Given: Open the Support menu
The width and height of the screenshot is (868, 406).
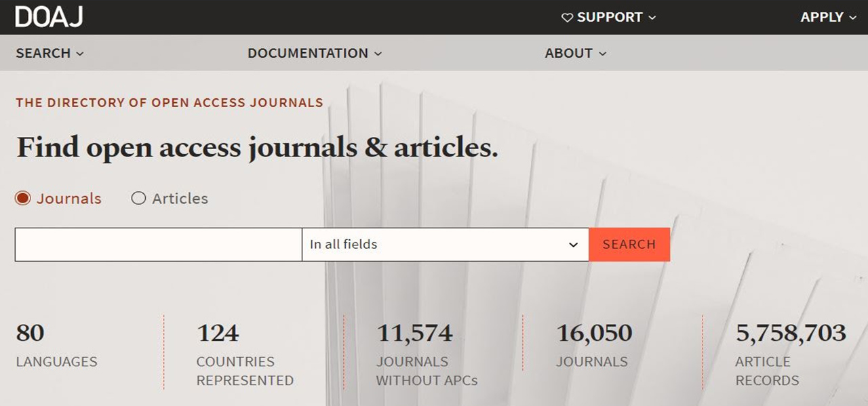Looking at the screenshot, I should coord(609,18).
